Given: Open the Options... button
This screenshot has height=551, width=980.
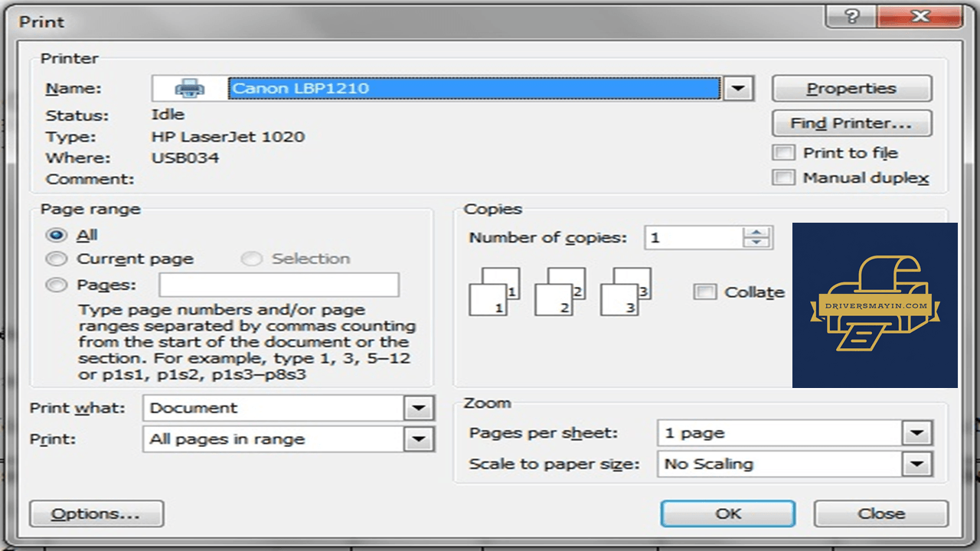Looking at the screenshot, I should click(96, 514).
